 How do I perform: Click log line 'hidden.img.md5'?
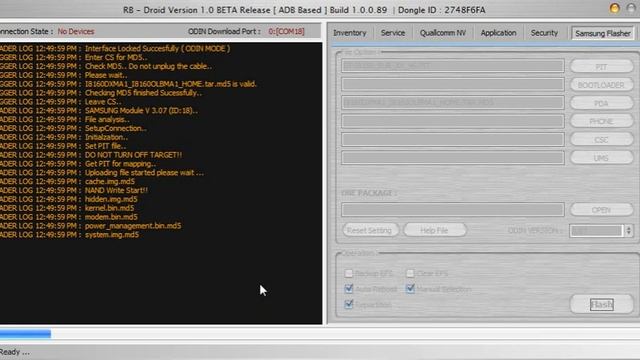(111, 199)
